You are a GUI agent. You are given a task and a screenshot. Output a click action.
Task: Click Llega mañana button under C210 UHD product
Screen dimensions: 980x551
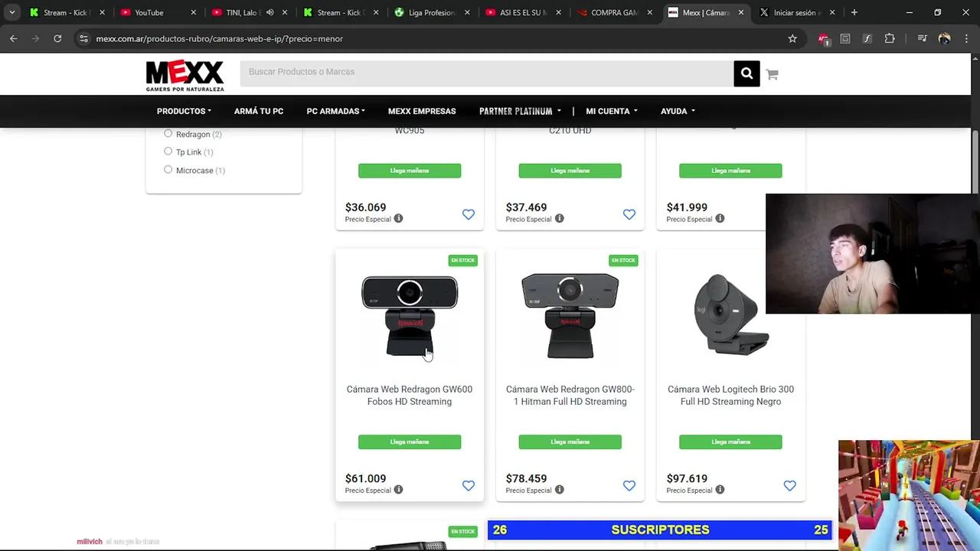pos(570,171)
